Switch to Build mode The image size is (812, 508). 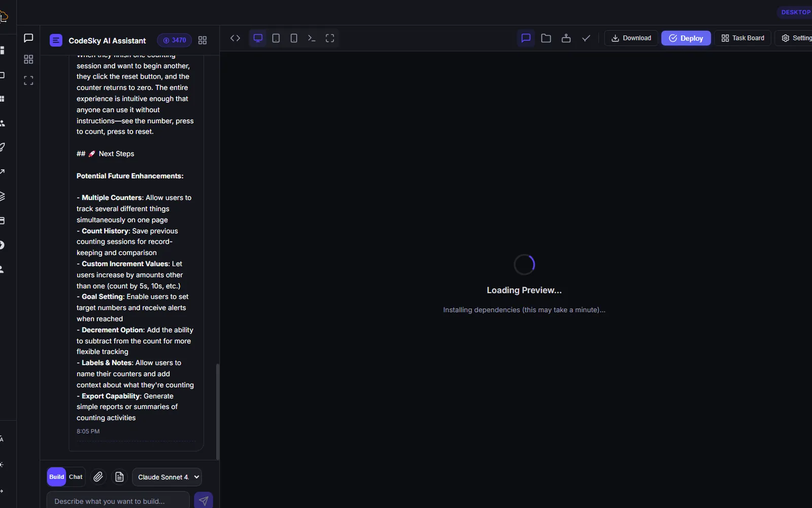tap(56, 477)
